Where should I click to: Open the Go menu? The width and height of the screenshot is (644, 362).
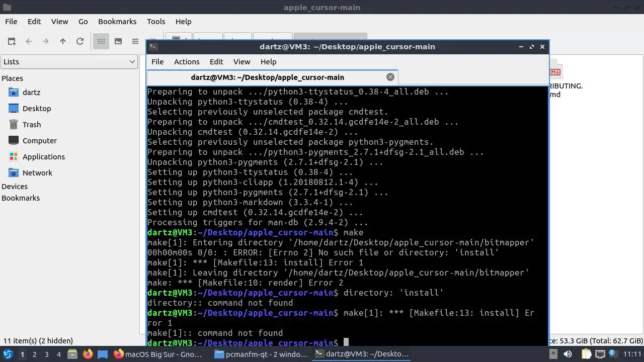(x=83, y=22)
